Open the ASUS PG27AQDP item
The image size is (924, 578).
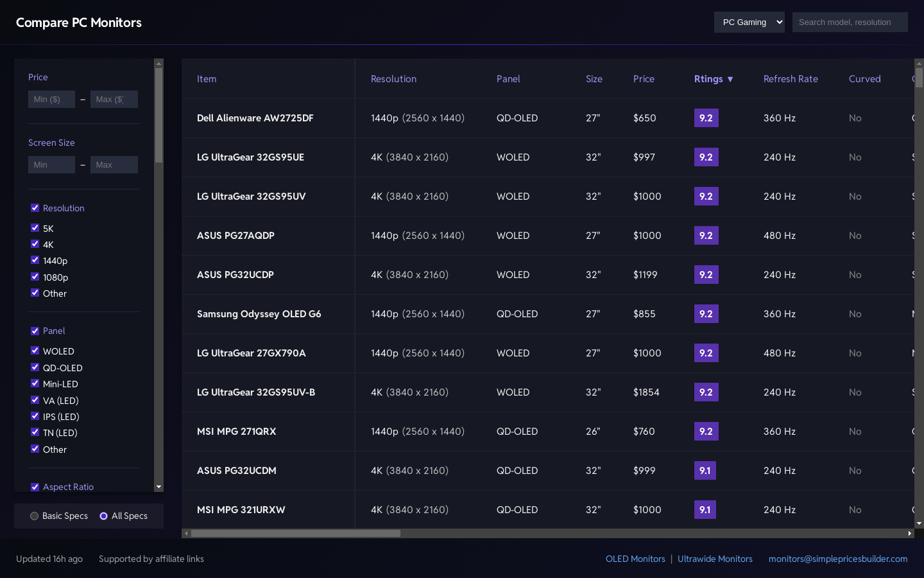coord(235,236)
